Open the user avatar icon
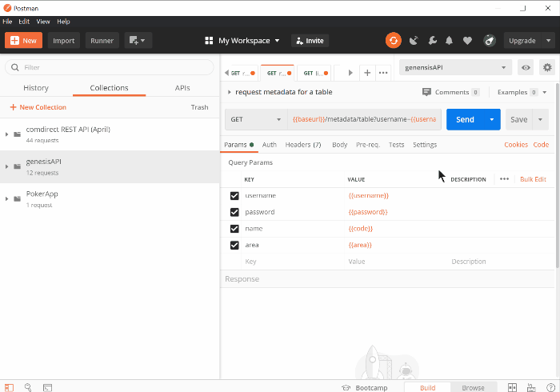Screen dimensions: 560x392 (490, 41)
